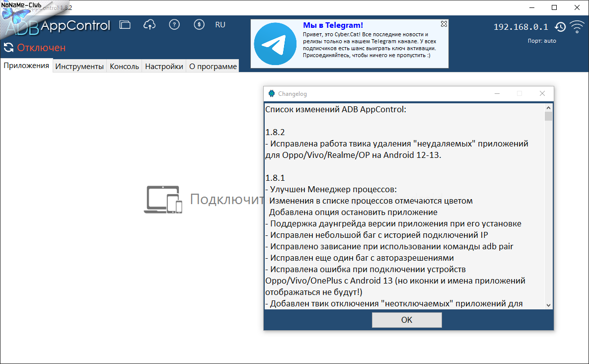The image size is (589, 364).
Task: Open the О программе tab
Action: coord(213,66)
